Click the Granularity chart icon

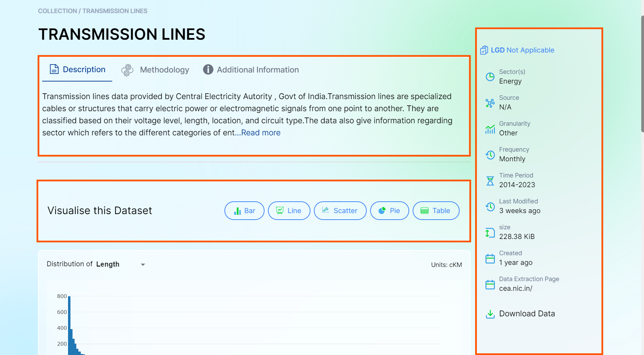[x=490, y=129]
